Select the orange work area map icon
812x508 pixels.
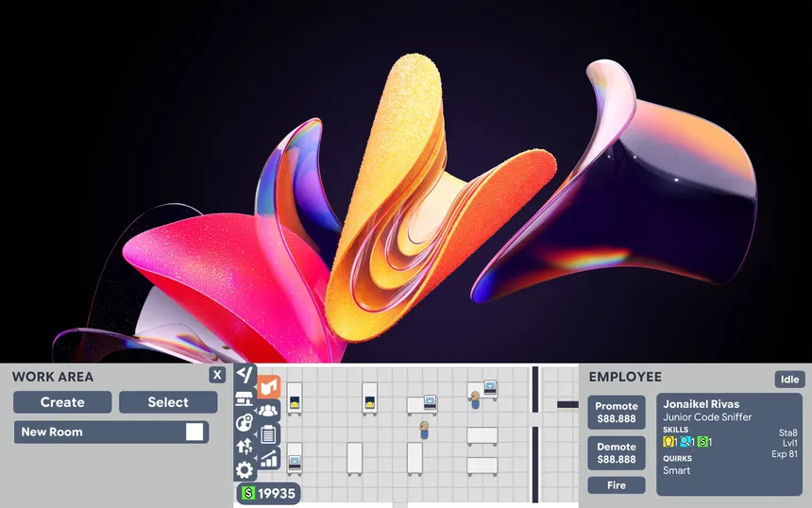(x=269, y=387)
